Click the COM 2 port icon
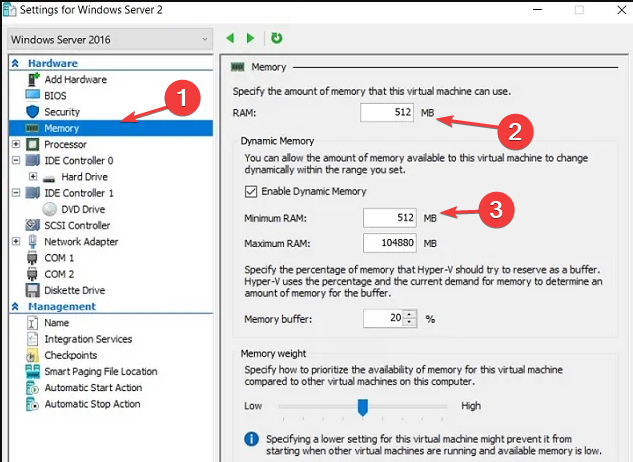Viewport: 633px width, 462px height. click(x=32, y=274)
